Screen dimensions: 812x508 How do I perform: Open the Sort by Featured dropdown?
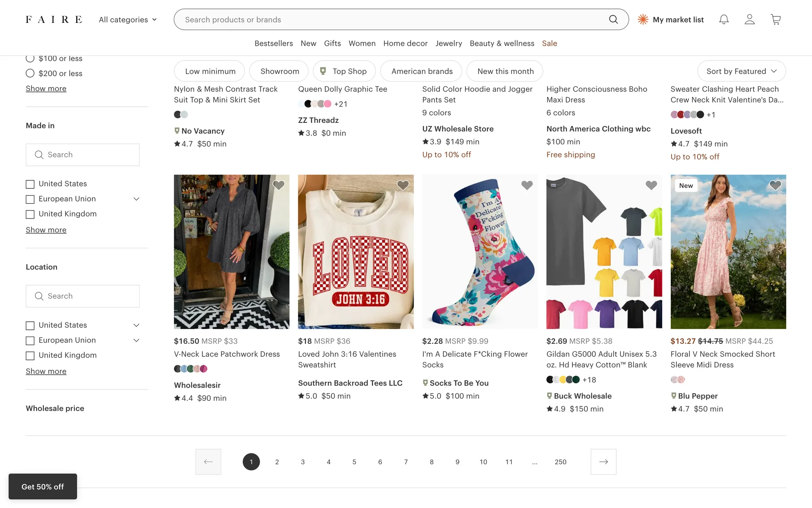pos(741,71)
